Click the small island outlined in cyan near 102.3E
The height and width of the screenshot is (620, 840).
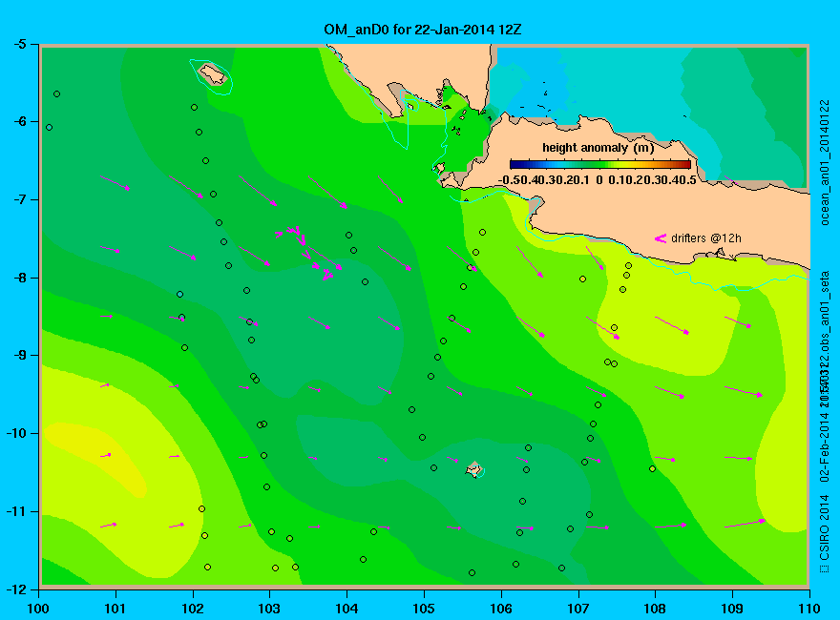point(213,74)
